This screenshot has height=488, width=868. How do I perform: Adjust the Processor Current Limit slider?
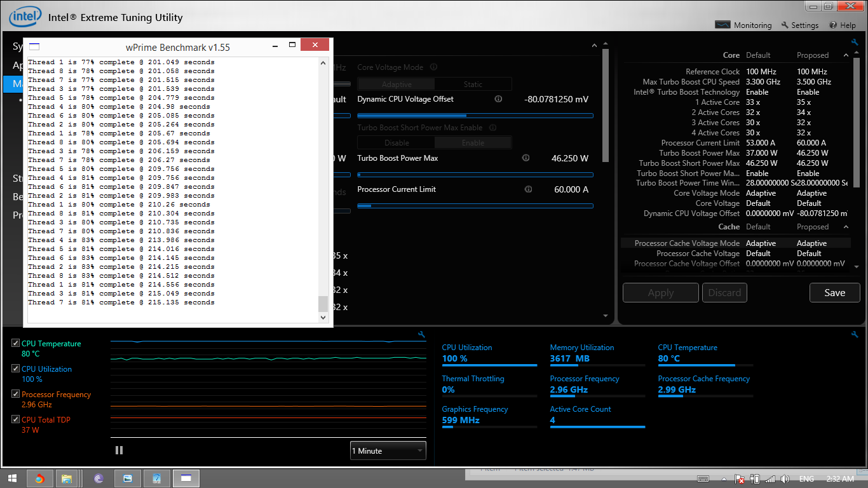[475, 206]
